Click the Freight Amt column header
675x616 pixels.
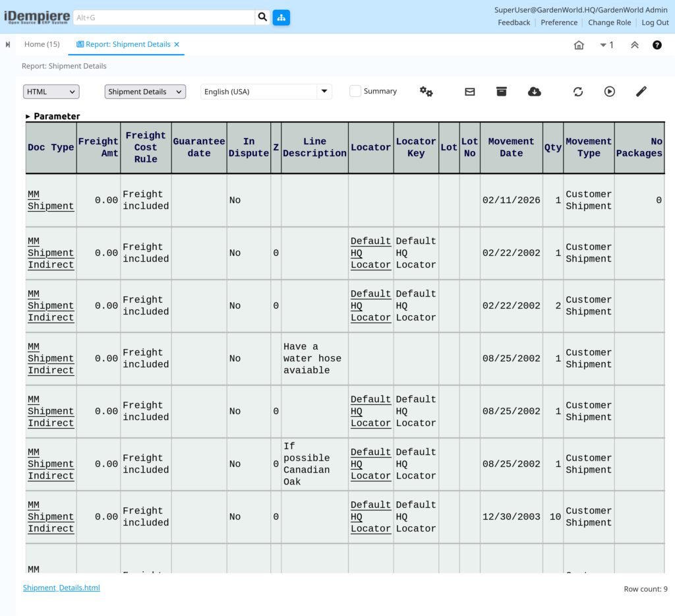coord(98,147)
